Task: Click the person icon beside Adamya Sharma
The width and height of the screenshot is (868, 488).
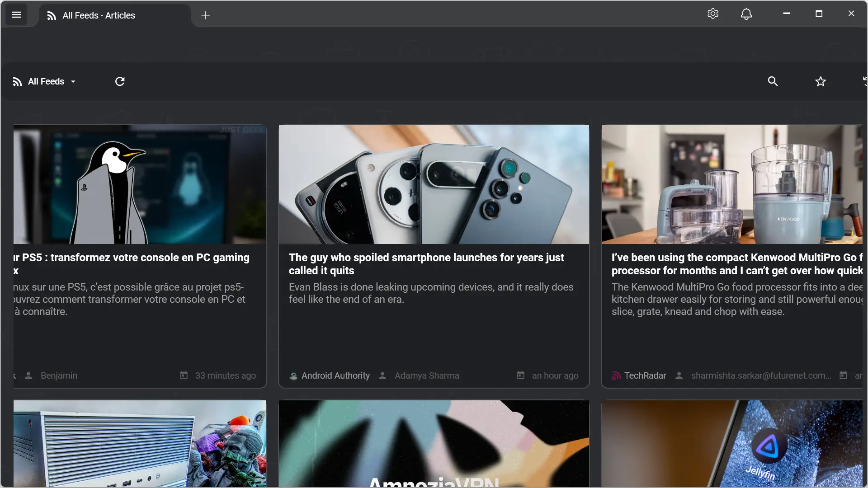Action: 382,375
